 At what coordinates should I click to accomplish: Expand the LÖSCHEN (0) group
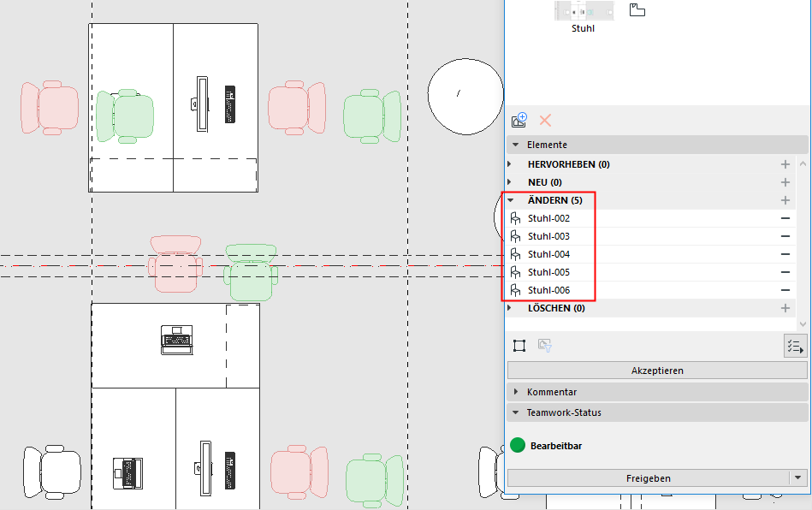(510, 308)
